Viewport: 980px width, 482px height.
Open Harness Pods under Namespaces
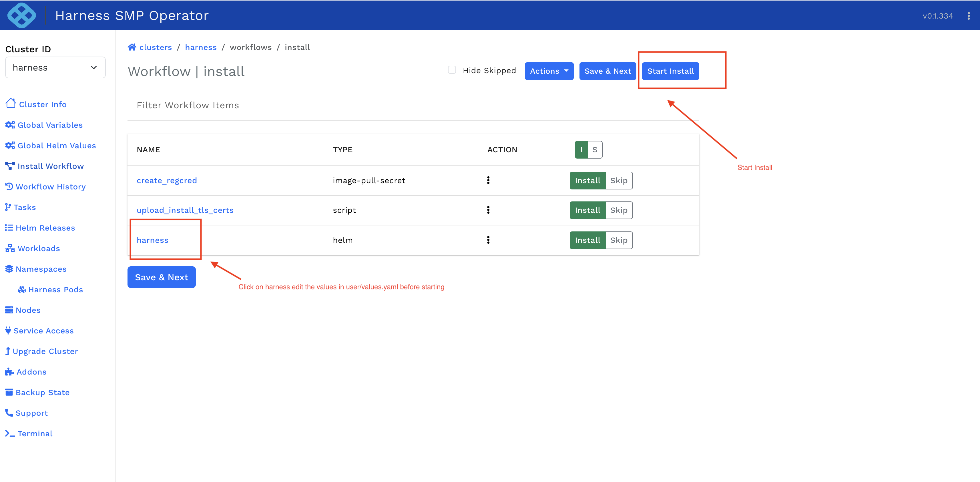(55, 289)
